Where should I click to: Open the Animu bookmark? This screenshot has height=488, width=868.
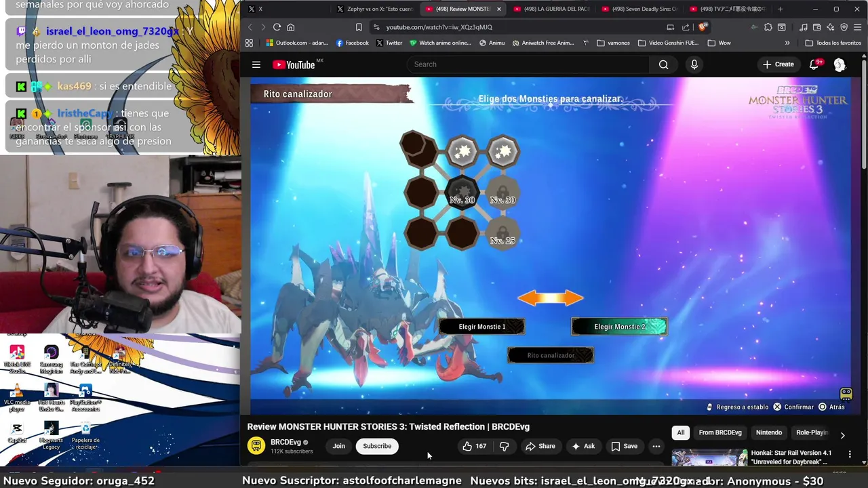click(492, 43)
